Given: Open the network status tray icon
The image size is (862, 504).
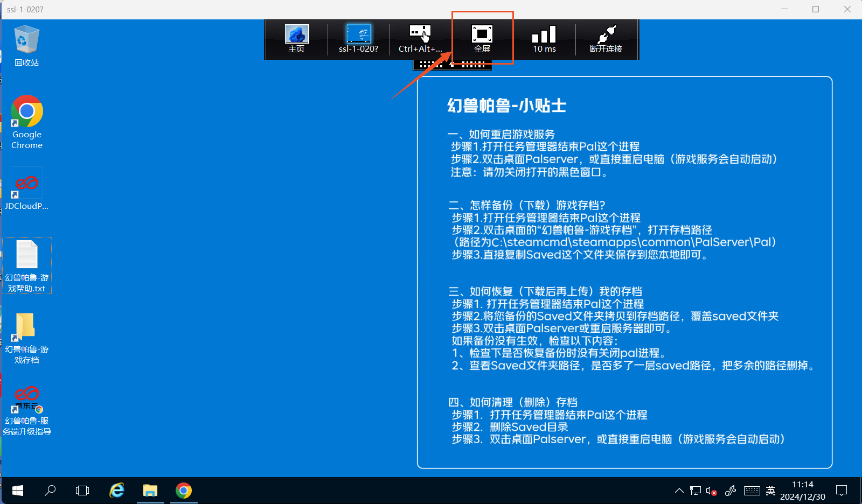Looking at the screenshot, I should coord(696,491).
